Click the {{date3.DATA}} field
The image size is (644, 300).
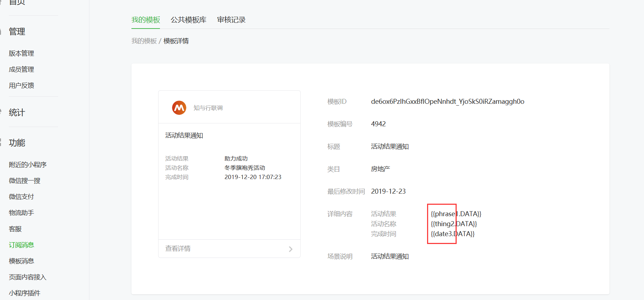453,234
